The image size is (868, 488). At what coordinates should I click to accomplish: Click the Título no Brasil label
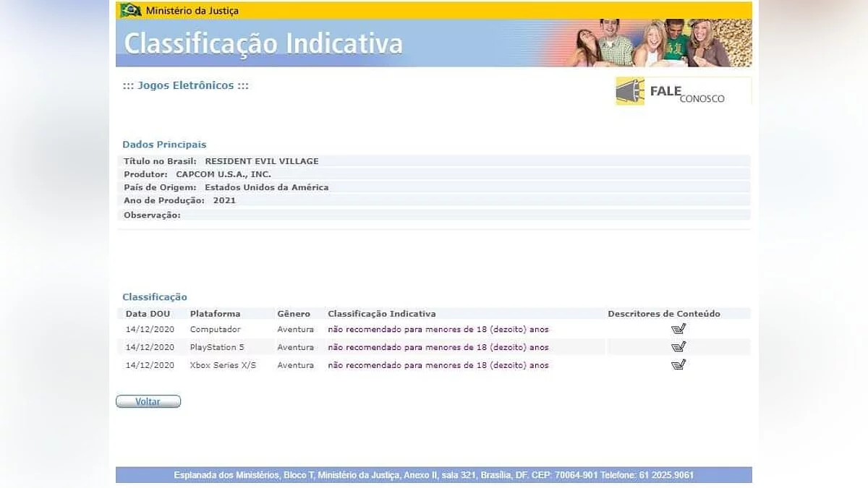click(160, 161)
